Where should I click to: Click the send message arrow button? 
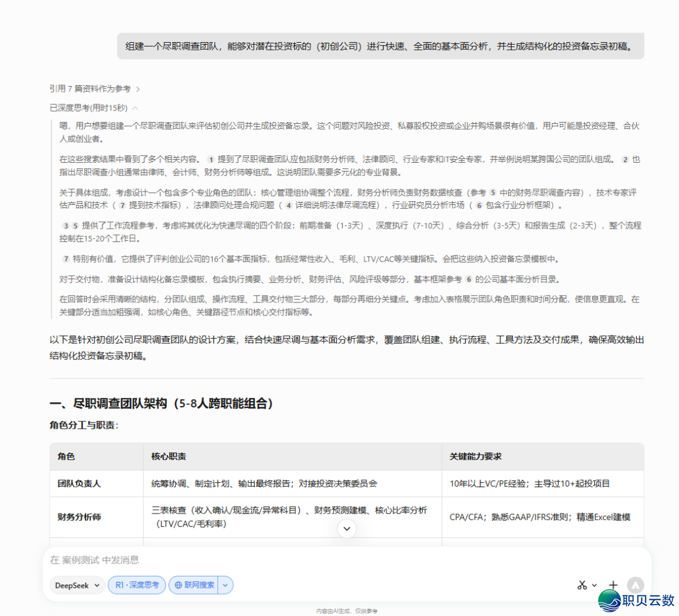point(635,585)
